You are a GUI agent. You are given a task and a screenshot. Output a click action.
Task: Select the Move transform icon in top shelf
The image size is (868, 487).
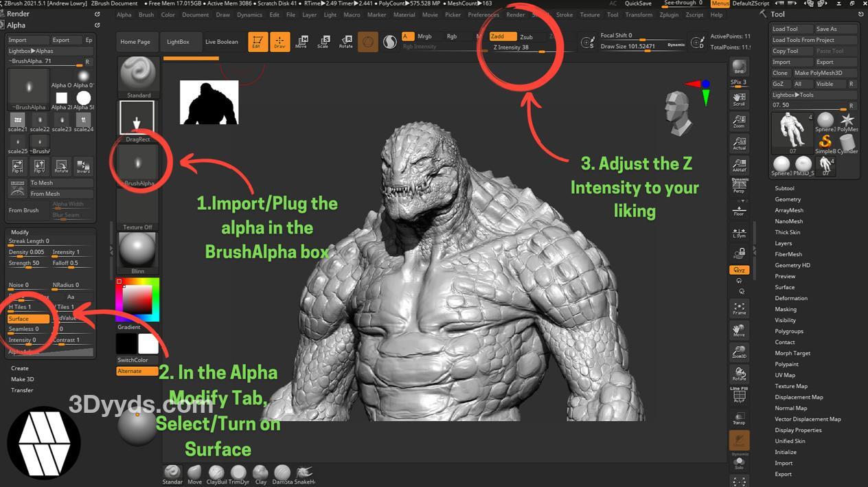click(x=301, y=42)
